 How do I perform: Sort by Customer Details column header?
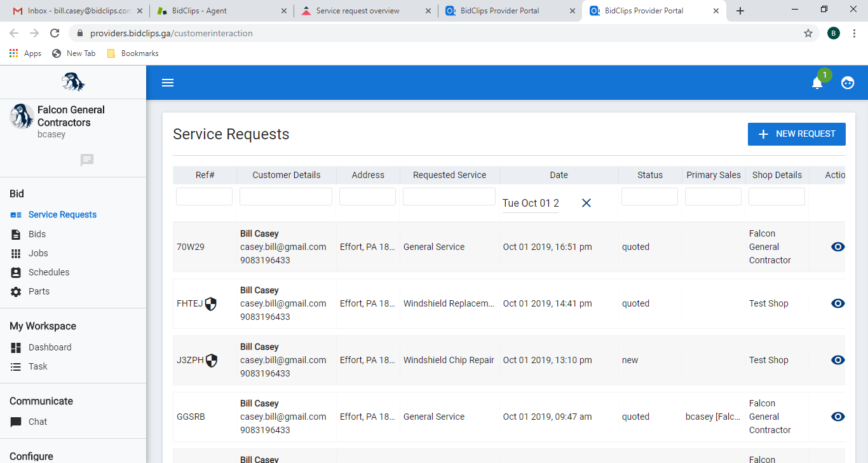pyautogui.click(x=286, y=175)
